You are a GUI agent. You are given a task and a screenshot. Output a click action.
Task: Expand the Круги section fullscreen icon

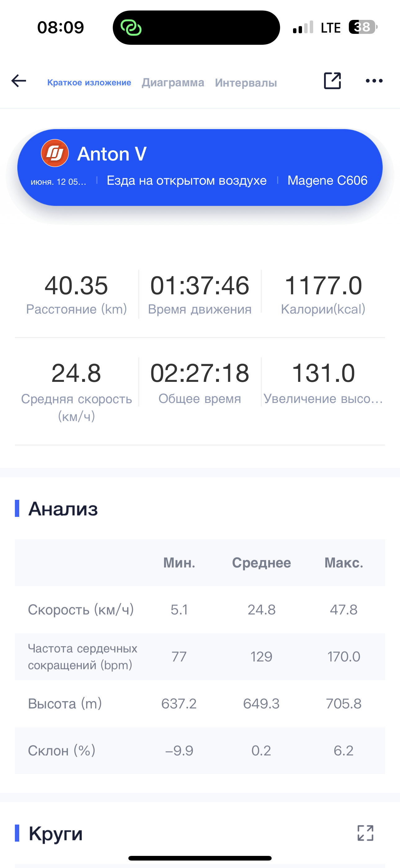(x=365, y=833)
